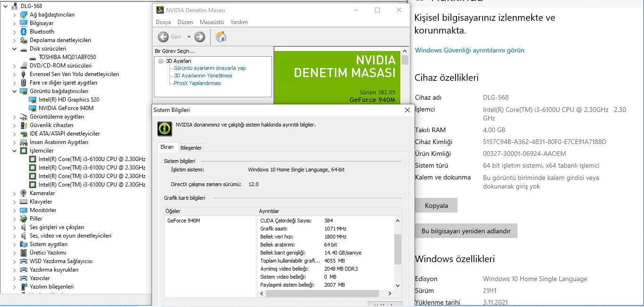Switch to the Bileşenler tab
644x307 pixels.
point(191,148)
